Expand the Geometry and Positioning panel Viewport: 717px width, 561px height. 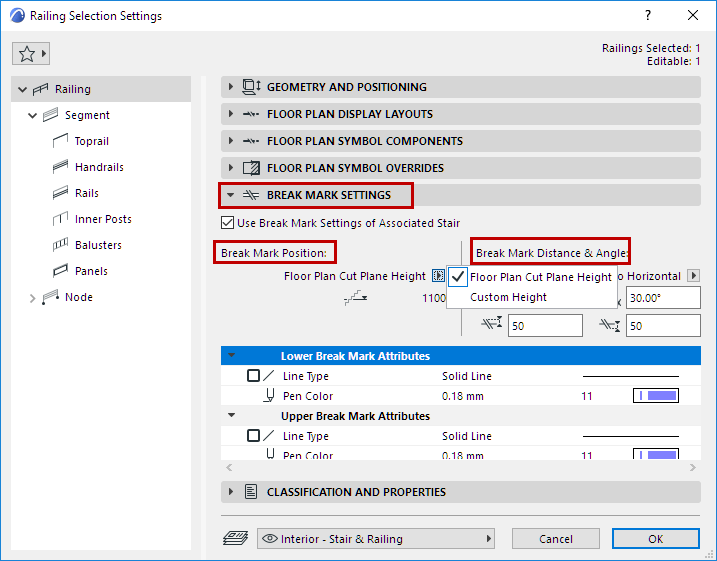point(231,87)
